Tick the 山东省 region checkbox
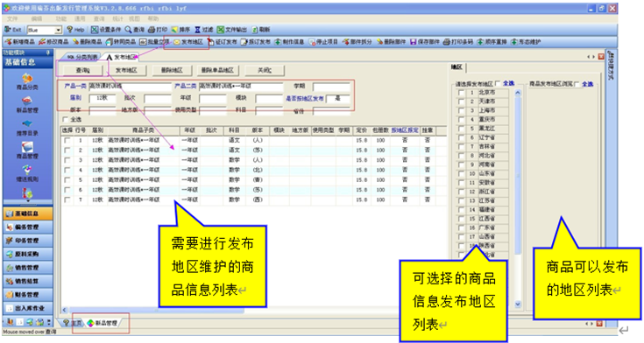The image size is (644, 343). 461,174
